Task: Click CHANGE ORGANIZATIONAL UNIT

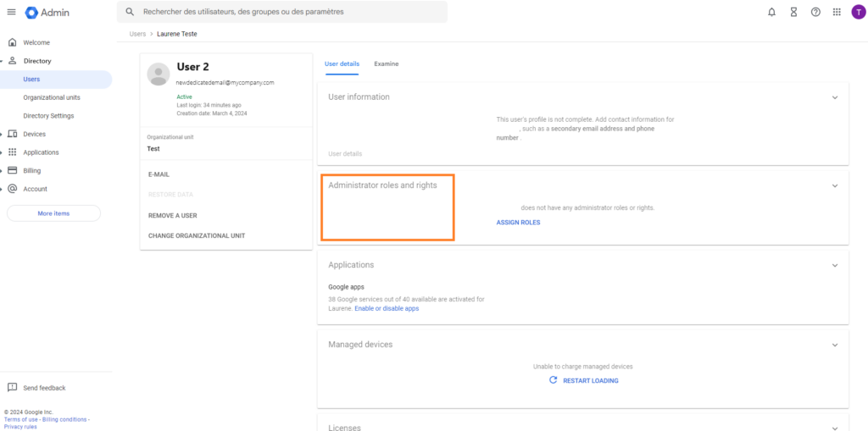Action: (197, 235)
